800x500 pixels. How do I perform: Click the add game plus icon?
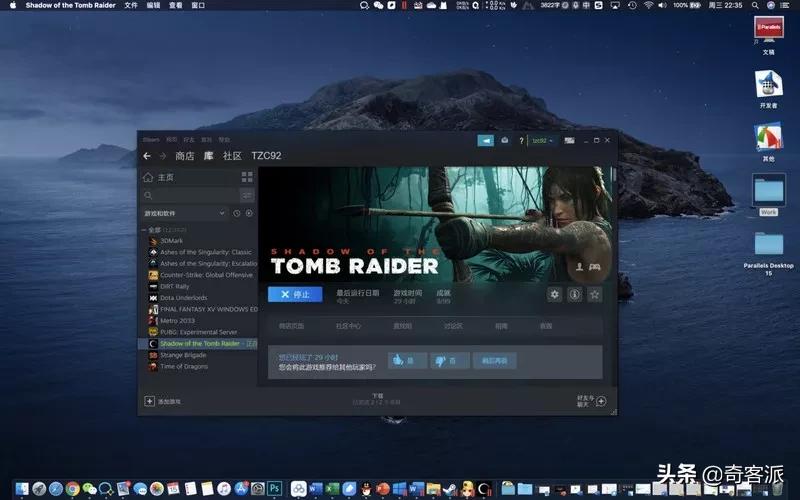[149, 401]
